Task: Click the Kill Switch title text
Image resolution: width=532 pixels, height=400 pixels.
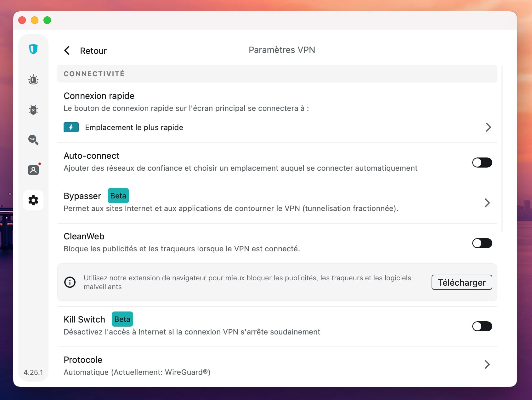Action: [84, 319]
